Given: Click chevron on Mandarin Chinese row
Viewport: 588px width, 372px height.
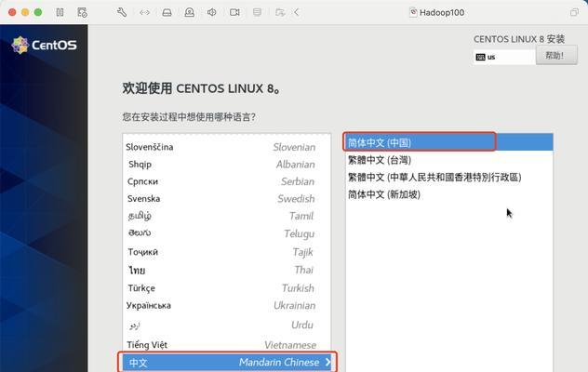Looking at the screenshot, I should (x=327, y=363).
